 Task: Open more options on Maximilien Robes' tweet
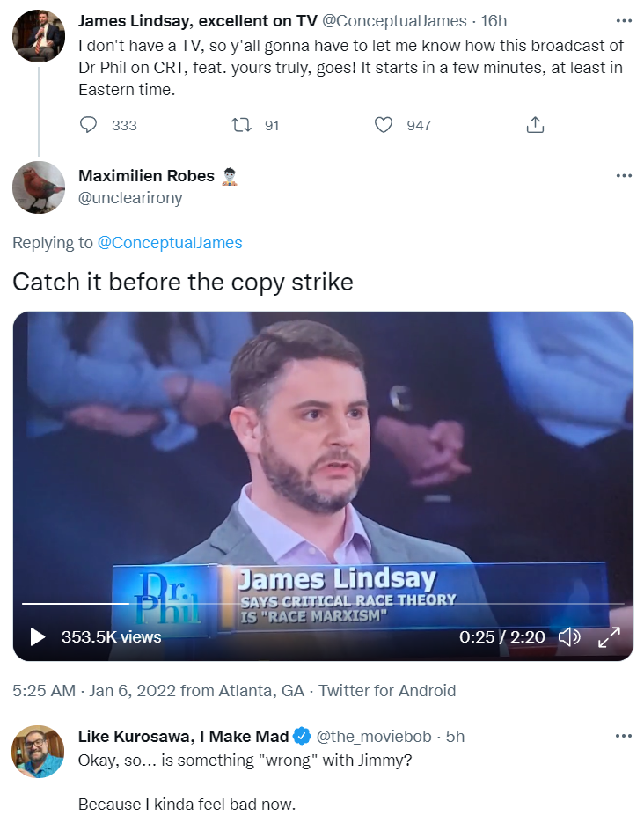point(624,175)
